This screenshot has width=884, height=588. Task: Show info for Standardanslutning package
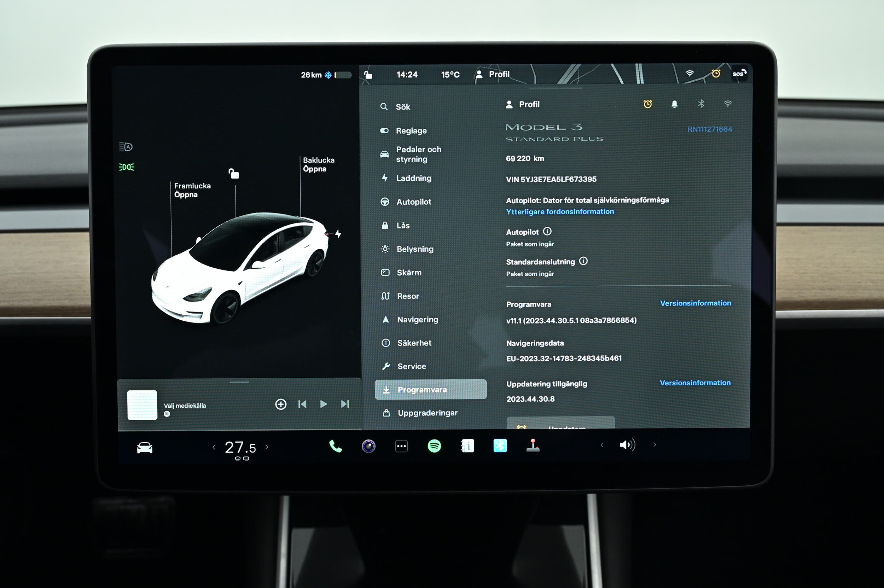[583, 261]
